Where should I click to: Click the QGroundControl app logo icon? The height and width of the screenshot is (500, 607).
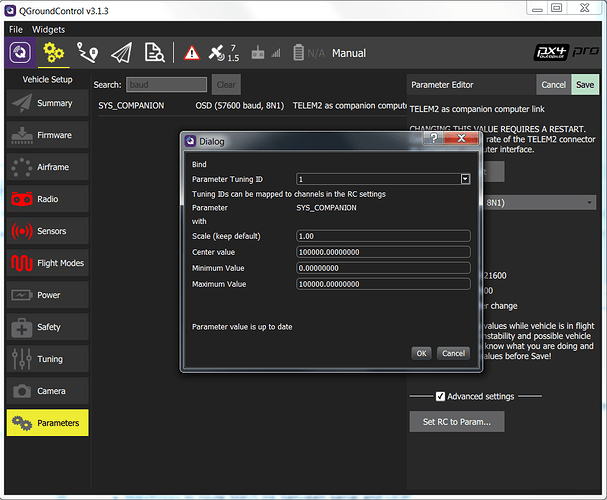(20, 53)
